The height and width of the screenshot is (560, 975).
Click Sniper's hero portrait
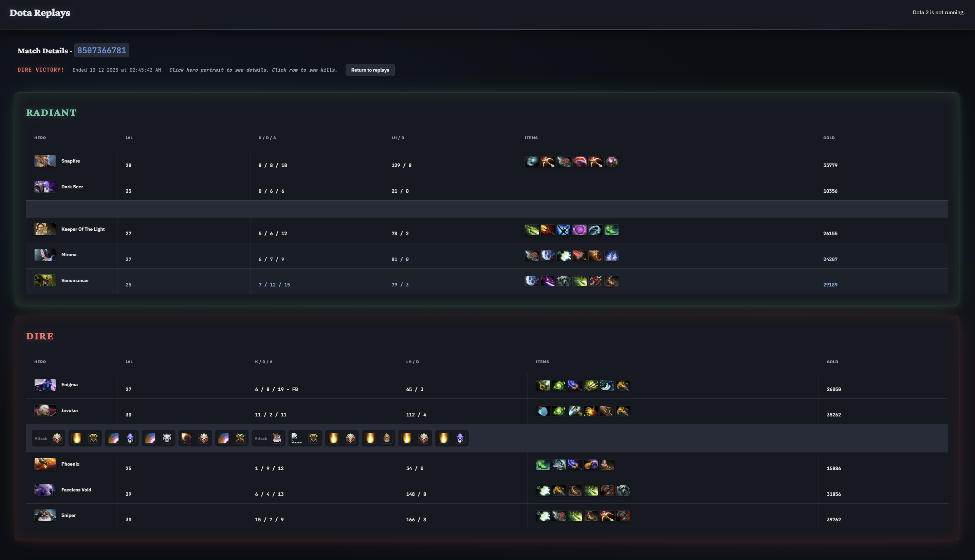coord(45,516)
